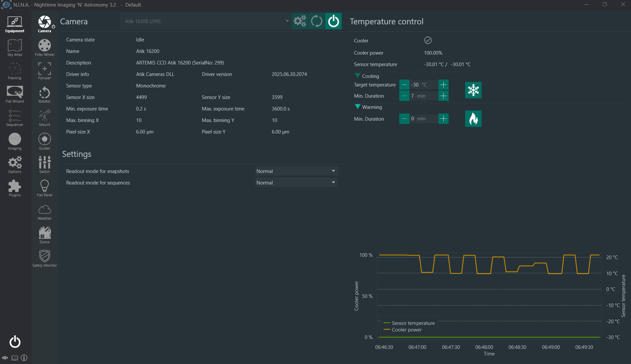Screen dimensions: 631x364
Task: Toggle the eye icon at bottom-left
Action: (x=5, y=358)
